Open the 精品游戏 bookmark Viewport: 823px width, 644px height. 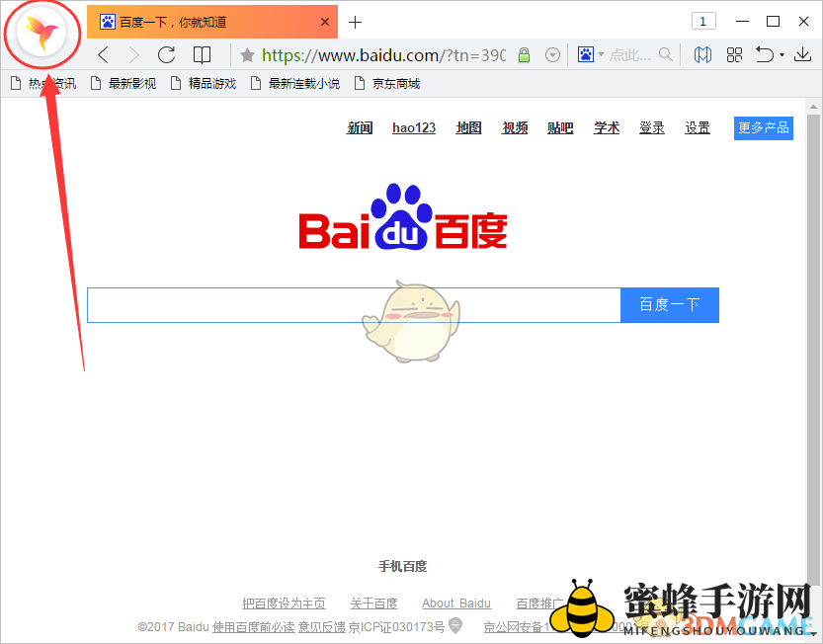(204, 83)
